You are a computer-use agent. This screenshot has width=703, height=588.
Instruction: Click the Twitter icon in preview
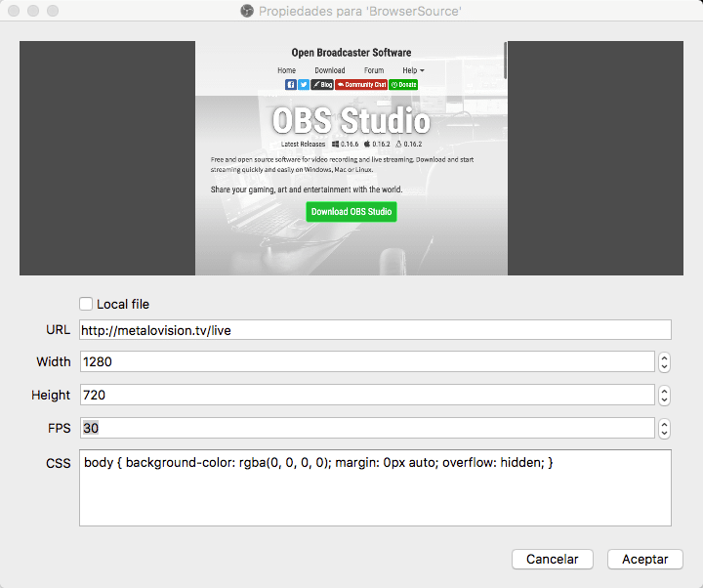(304, 84)
